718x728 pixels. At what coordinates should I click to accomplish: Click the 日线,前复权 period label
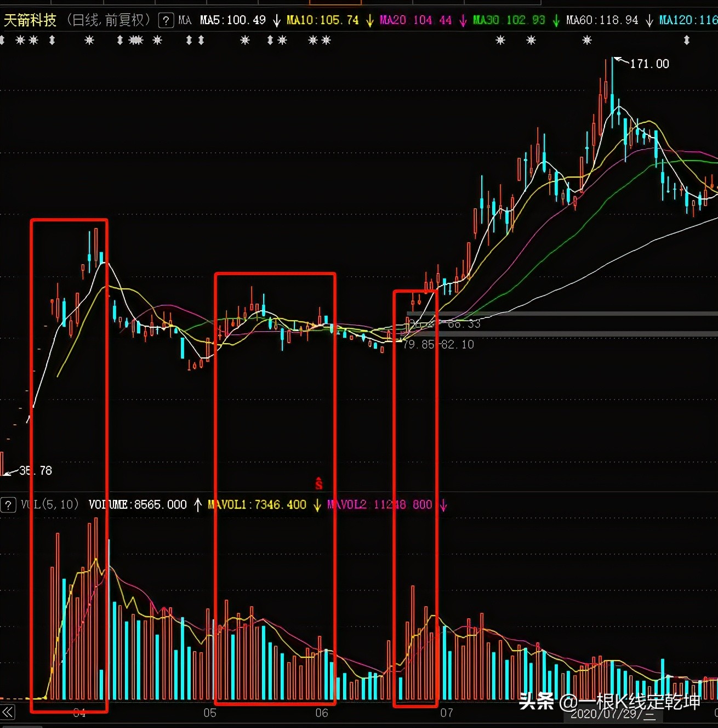pos(108,20)
